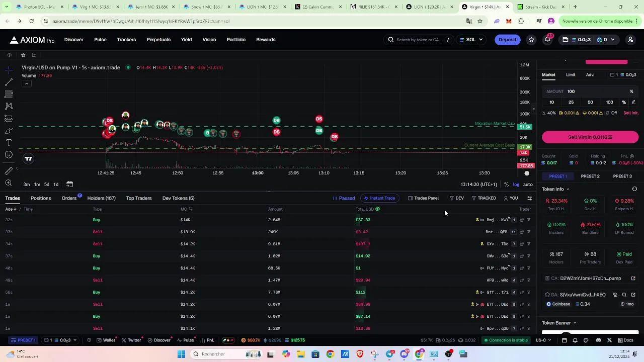Open the chart date range calendar icon
The image size is (644, 362).
pos(69,185)
